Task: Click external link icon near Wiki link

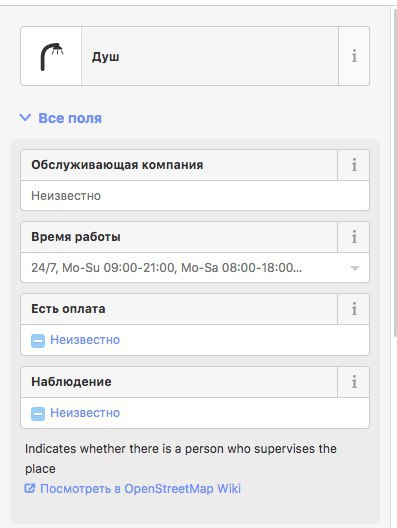Action: 30,488
